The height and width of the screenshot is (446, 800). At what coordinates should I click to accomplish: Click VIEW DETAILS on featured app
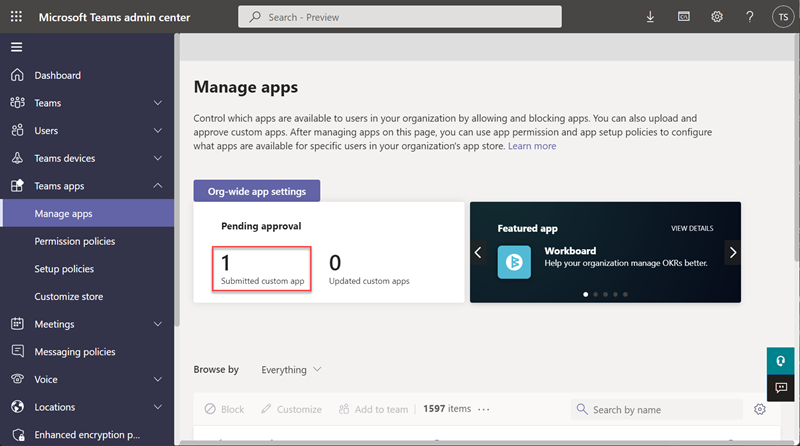coord(692,228)
